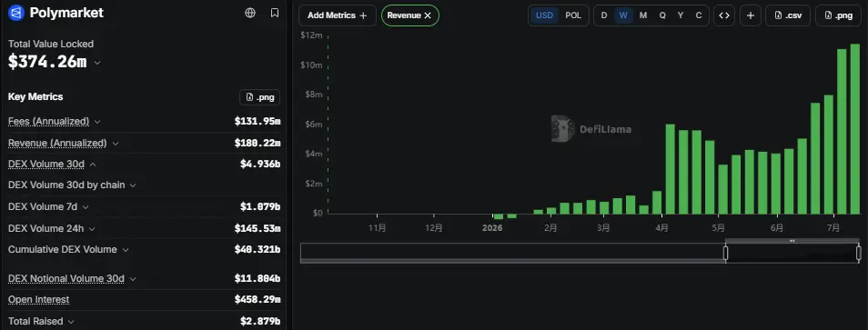Select weekly (W) interval
The width and height of the screenshot is (868, 330).
[x=623, y=15]
